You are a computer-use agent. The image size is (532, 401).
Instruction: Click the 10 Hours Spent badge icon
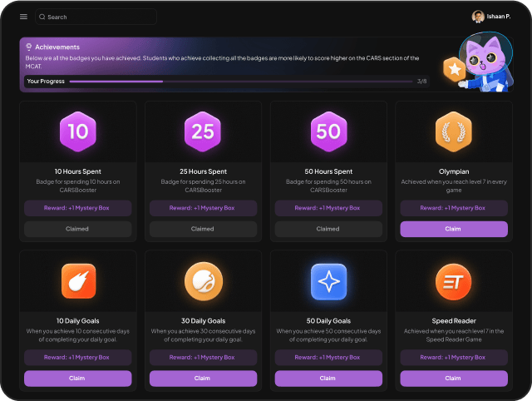coord(77,131)
